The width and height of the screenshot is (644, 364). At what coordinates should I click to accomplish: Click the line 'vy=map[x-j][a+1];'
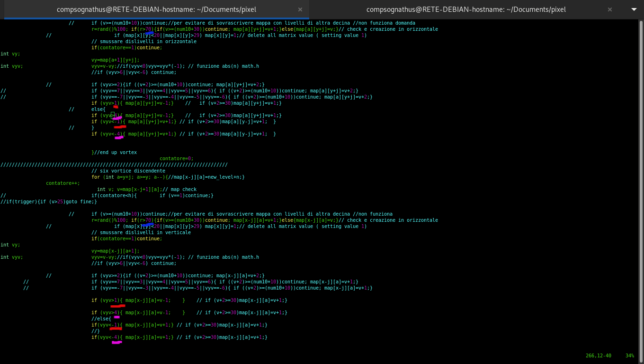pyautogui.click(x=116, y=251)
